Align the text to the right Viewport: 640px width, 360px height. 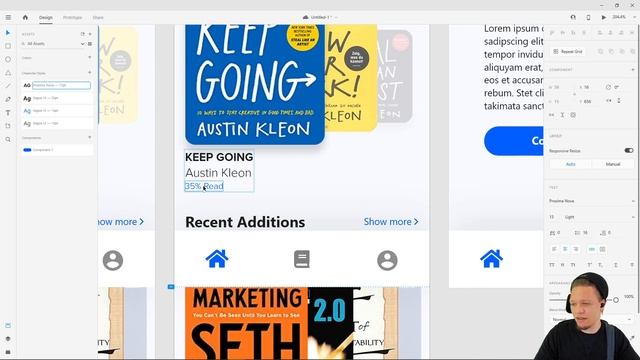576,249
